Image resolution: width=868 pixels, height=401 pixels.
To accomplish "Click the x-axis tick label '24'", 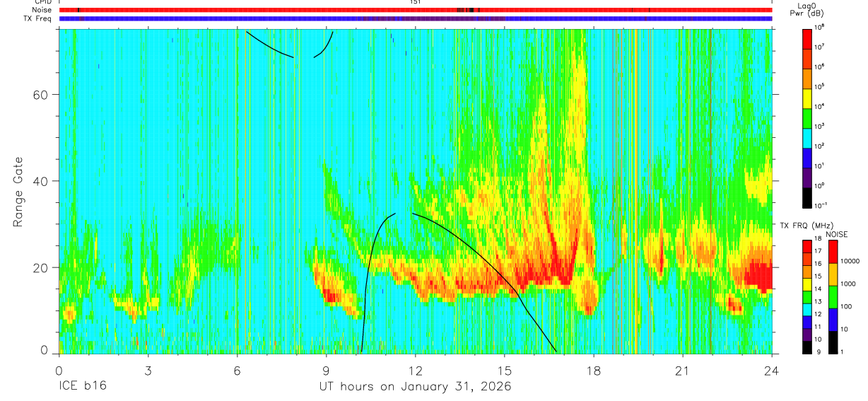I will click(x=772, y=370).
